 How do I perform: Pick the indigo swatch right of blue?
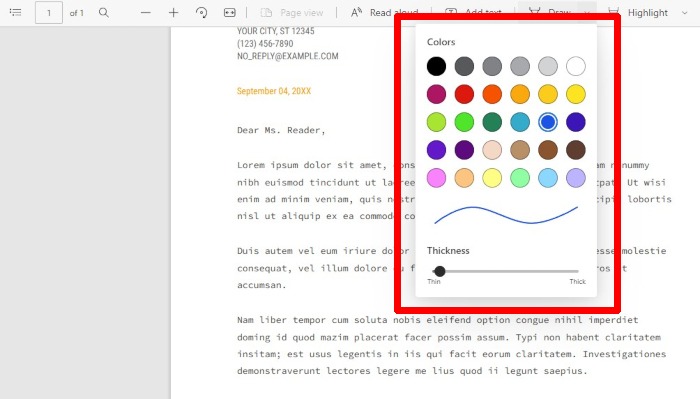[x=576, y=122]
